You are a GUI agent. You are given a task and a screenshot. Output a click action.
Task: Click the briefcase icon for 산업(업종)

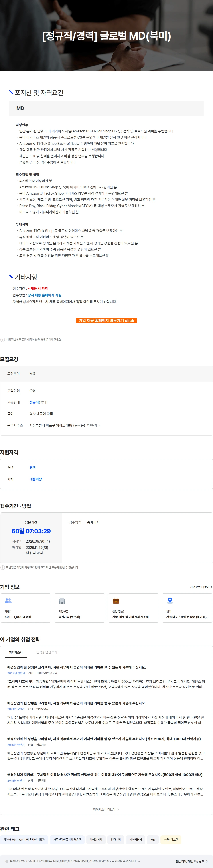coord(116,600)
